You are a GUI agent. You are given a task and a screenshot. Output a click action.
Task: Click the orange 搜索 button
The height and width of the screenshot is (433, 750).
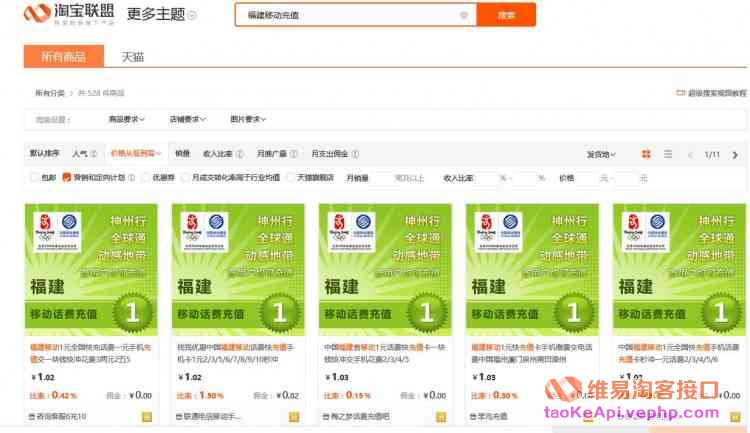click(506, 15)
